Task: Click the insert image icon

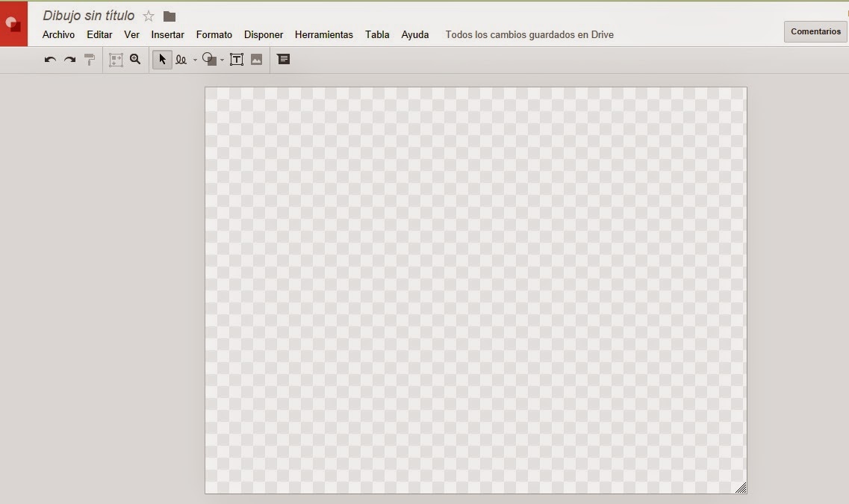Action: click(x=257, y=60)
